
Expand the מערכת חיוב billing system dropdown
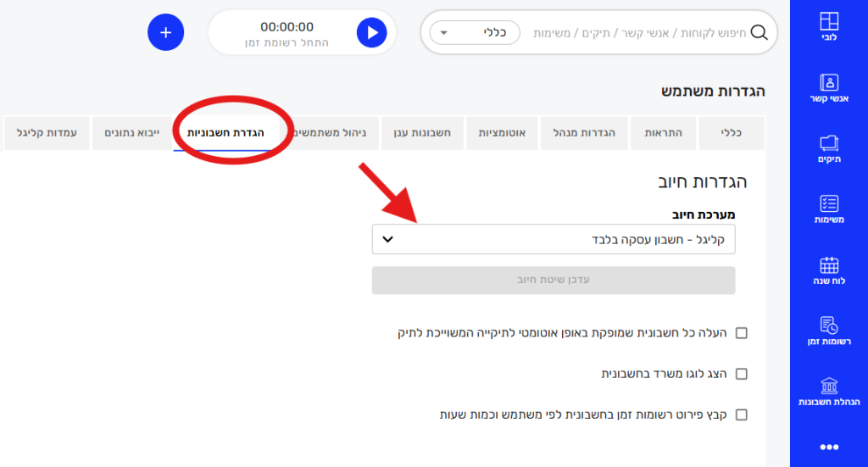point(554,239)
